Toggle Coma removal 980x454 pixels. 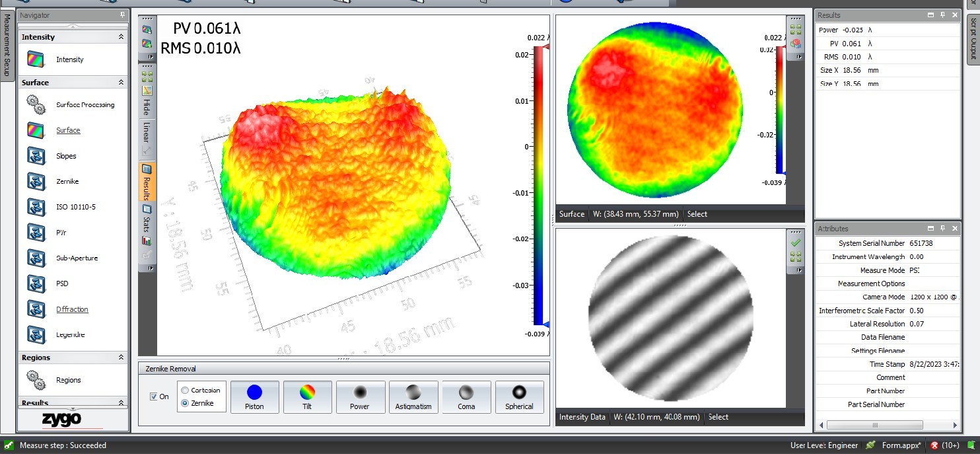point(466,397)
